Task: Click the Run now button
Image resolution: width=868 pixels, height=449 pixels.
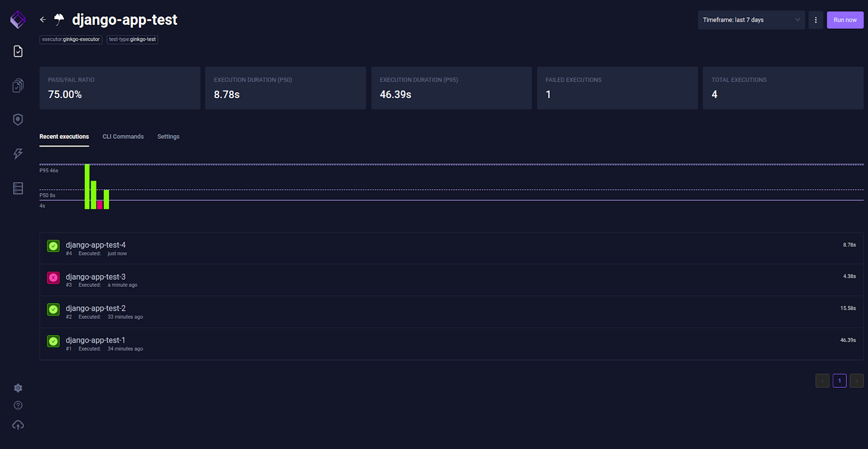Action: pyautogui.click(x=845, y=20)
